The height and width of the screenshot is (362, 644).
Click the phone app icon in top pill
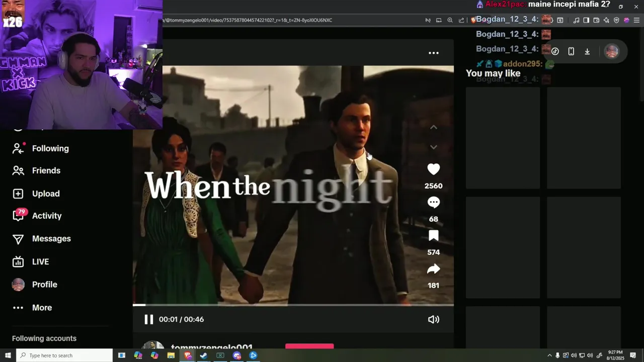[571, 51]
